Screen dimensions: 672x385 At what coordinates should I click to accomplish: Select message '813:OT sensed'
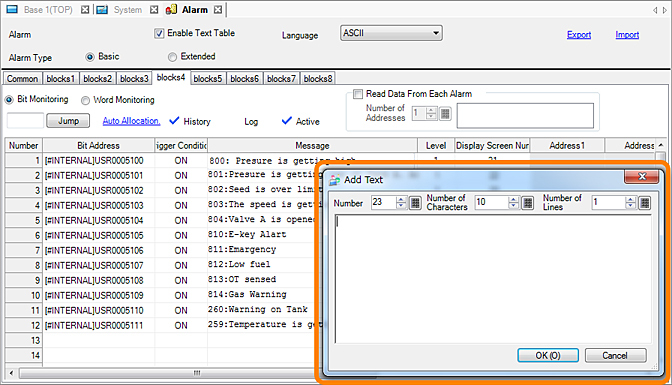[242, 280]
